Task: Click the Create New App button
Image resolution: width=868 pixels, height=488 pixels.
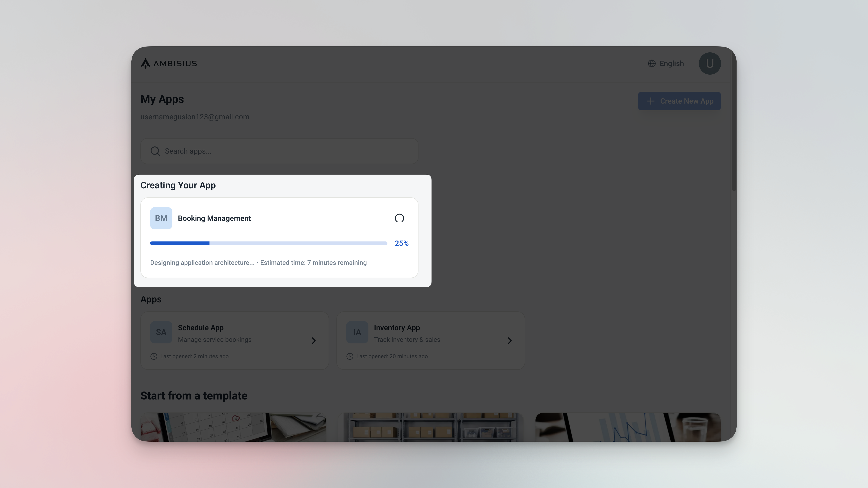Action: coord(679,101)
